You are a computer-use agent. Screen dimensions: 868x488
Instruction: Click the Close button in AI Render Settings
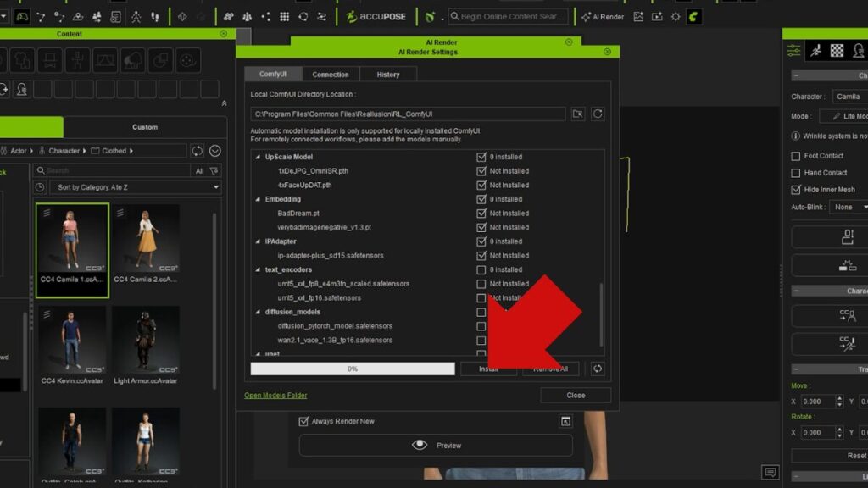pyautogui.click(x=576, y=396)
